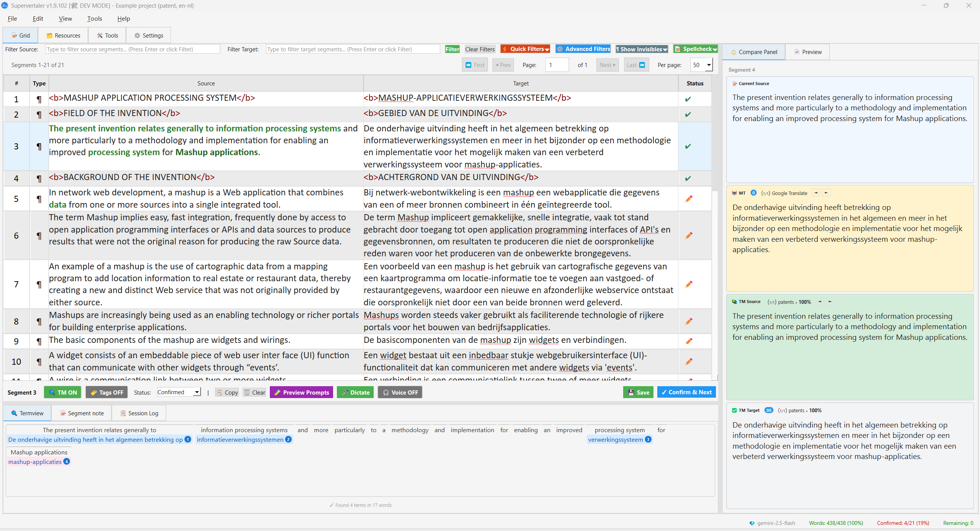Open the Status dropdown showing Confirmed
Image resolution: width=980 pixels, height=531 pixels.
[179, 392]
